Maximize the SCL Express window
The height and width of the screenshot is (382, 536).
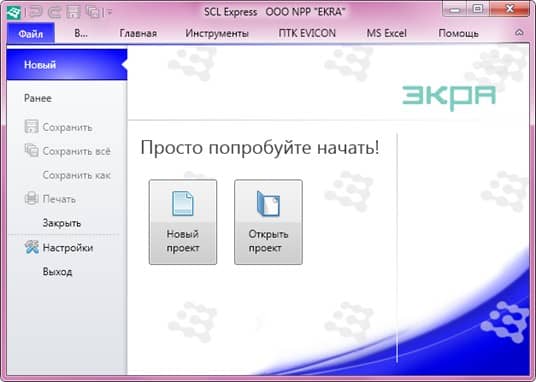(x=479, y=9)
